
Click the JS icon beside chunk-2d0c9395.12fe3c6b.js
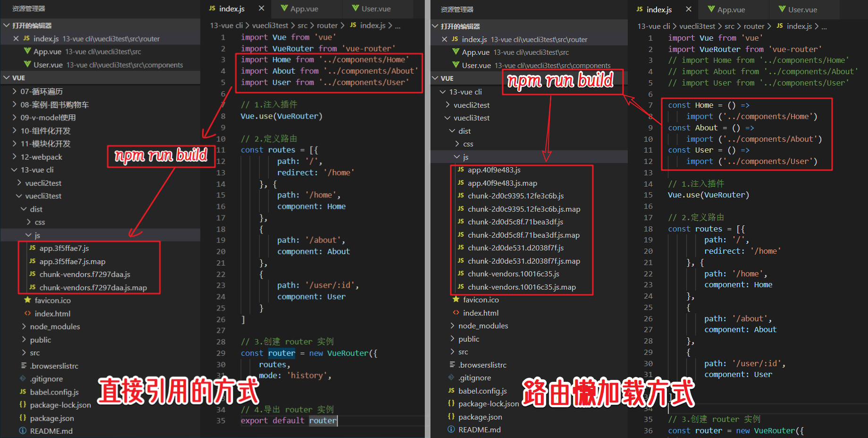pyautogui.click(x=461, y=196)
